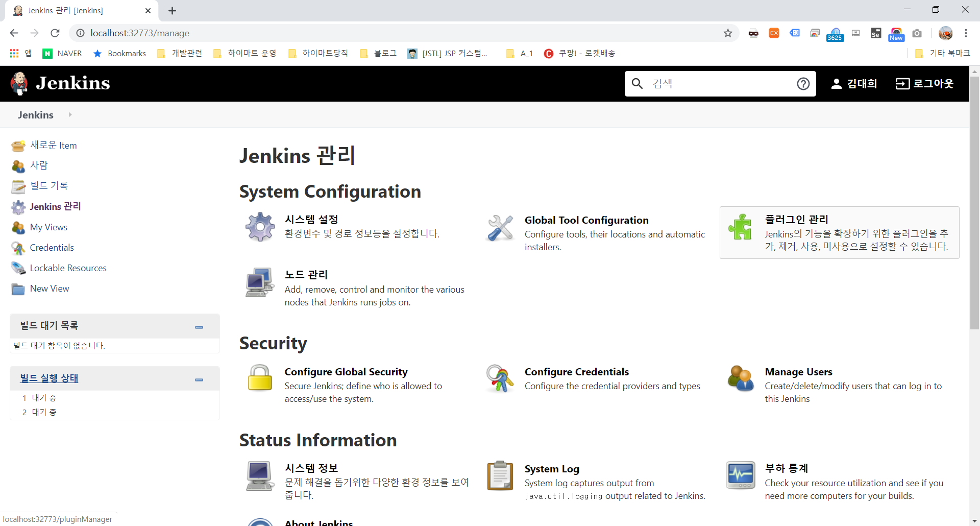This screenshot has height=526, width=980.
Task: Open the 블로그 bookmark folder
Action: 378,53
